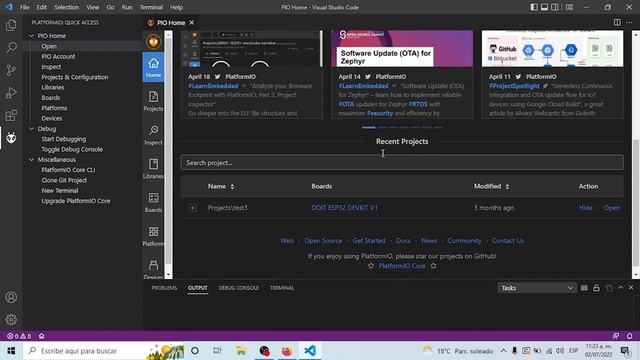Screen dimensions: 640x360
Task: Open File Explorer from Windows taskbar
Action: [241, 351]
